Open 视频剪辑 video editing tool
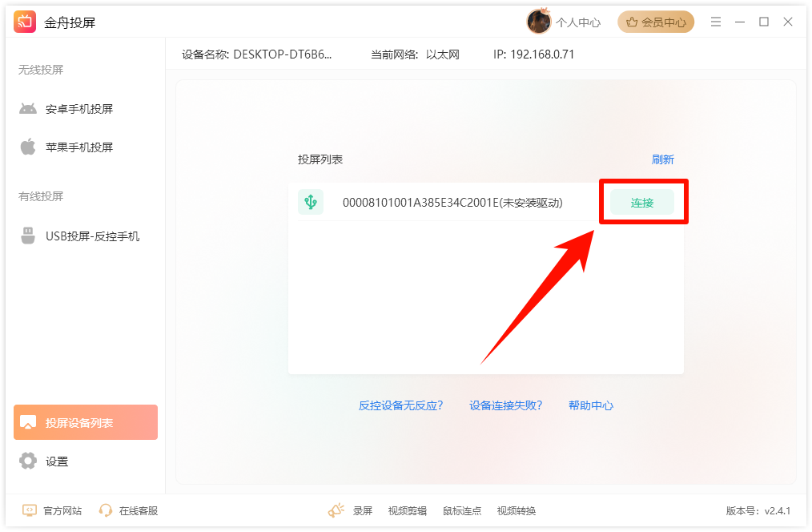The image size is (812, 532). click(407, 510)
